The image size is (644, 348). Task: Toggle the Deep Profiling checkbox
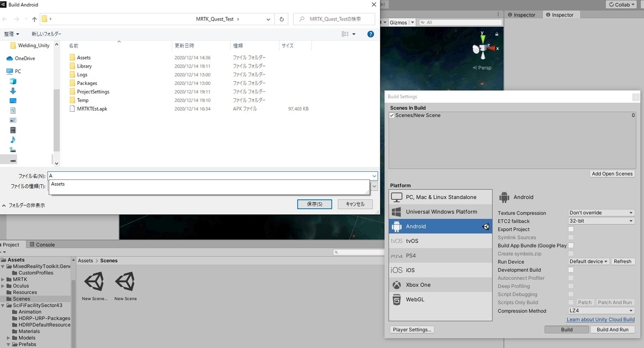tap(571, 286)
